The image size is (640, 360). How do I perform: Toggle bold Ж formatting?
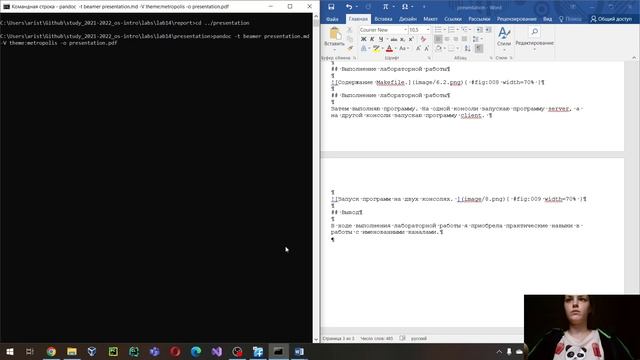coord(363,39)
